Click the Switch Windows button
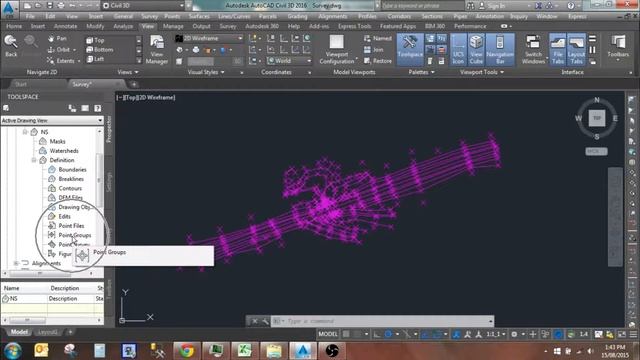Screen dimensions: 640x360 [533, 50]
